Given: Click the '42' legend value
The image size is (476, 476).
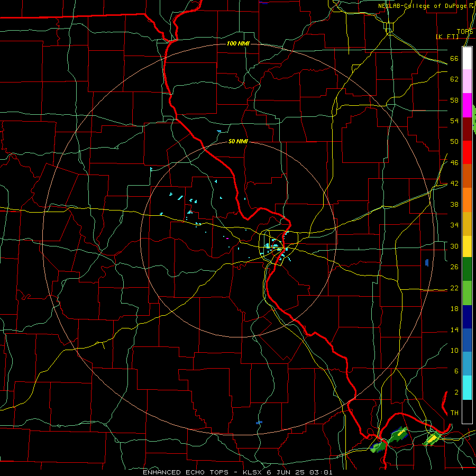Looking at the screenshot, I should click(x=454, y=184).
